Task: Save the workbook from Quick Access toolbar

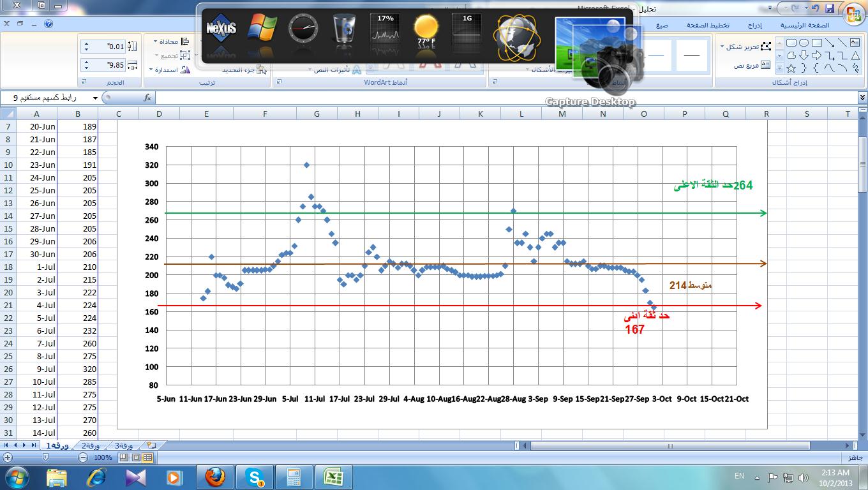Action: click(830, 8)
